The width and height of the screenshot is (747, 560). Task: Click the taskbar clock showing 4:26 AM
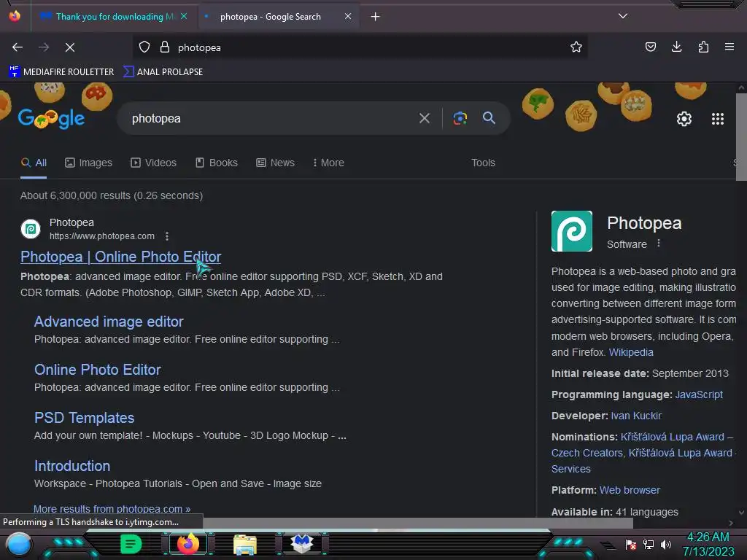click(x=708, y=544)
